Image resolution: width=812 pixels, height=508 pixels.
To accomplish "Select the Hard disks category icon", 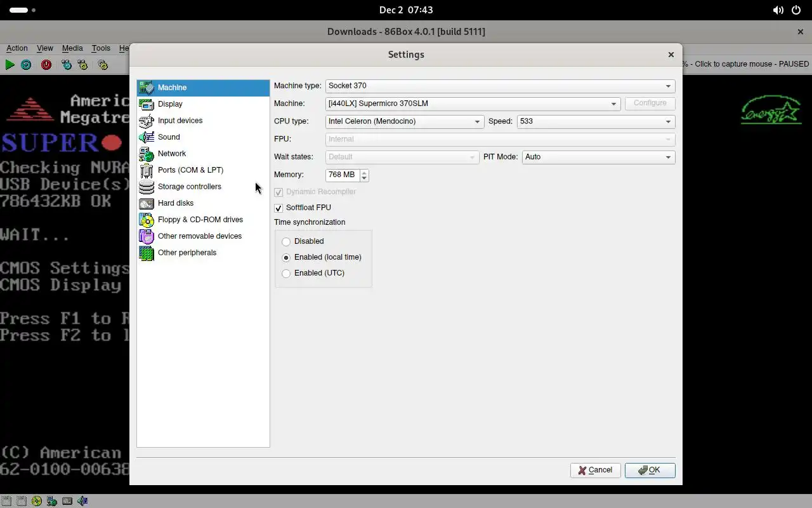I will (147, 203).
